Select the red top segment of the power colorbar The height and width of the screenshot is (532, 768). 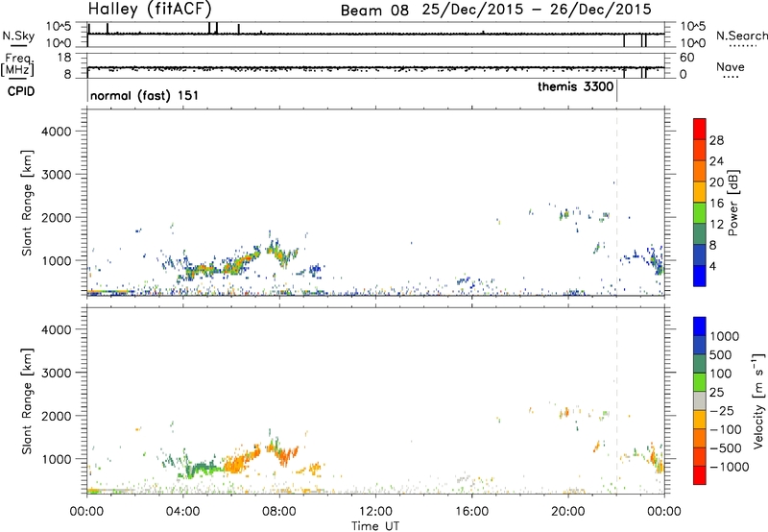click(700, 129)
